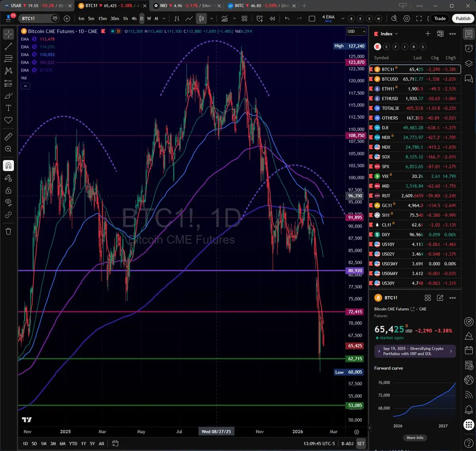476x451 pixels.
Task: Open quick search lightning icon
Action: tap(394, 19)
